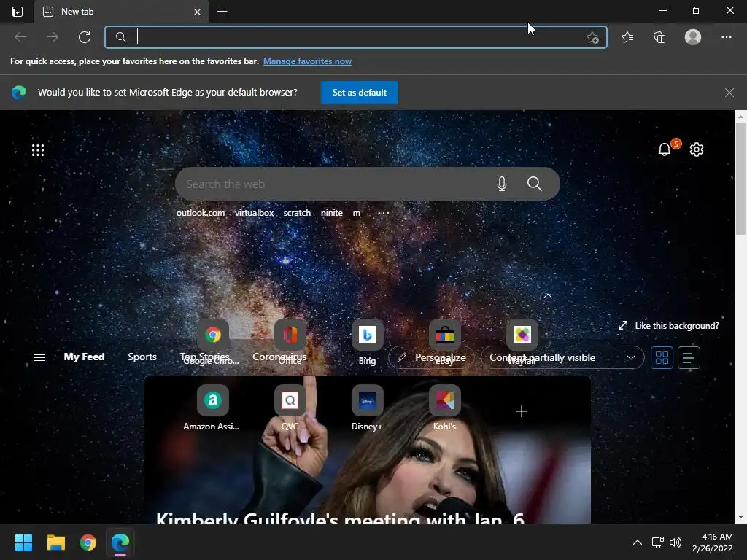Open the feed hamburger menu

click(x=39, y=357)
